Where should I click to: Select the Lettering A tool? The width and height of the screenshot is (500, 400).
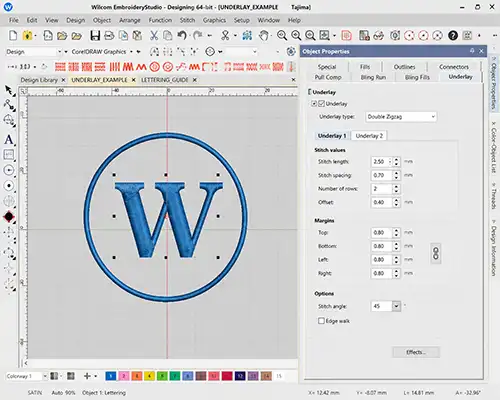(x=9, y=139)
